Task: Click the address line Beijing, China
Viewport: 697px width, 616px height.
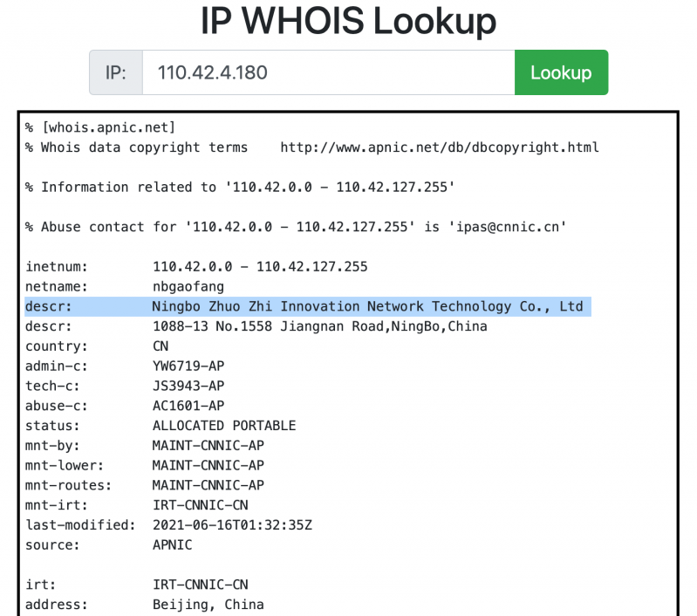Action: point(208,605)
